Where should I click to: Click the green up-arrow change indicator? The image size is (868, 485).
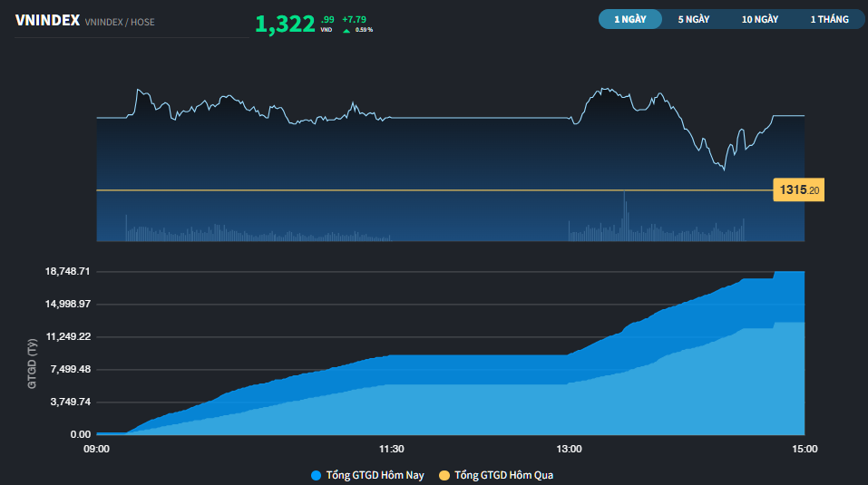(346, 30)
